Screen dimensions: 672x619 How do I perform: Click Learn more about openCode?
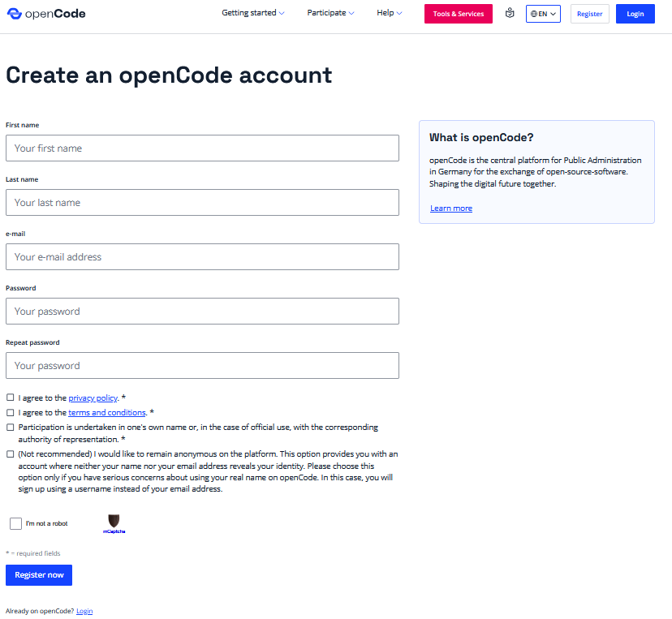(x=450, y=208)
